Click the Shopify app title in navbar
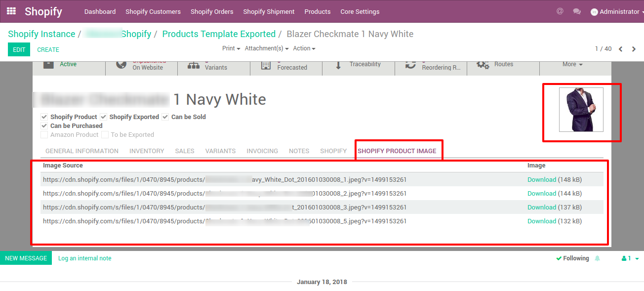This screenshot has height=291, width=644. [43, 11]
